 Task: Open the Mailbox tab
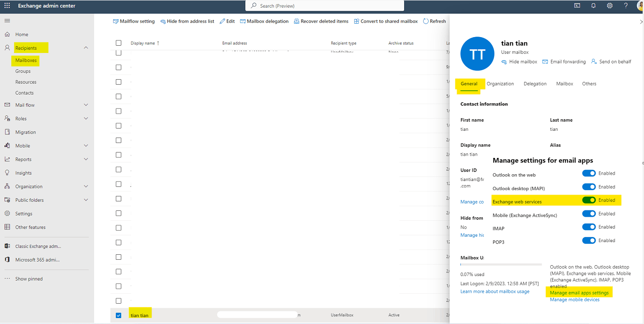tap(565, 84)
